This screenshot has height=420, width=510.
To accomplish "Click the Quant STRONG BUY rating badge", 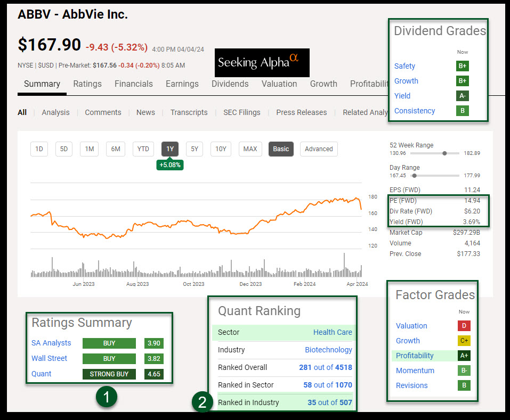I will (x=109, y=374).
